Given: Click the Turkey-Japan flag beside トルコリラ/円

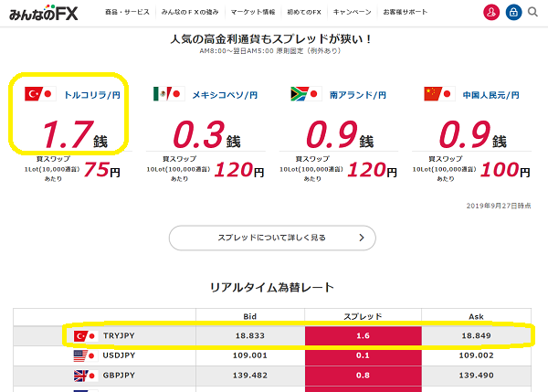Looking at the screenshot, I should click(40, 94).
